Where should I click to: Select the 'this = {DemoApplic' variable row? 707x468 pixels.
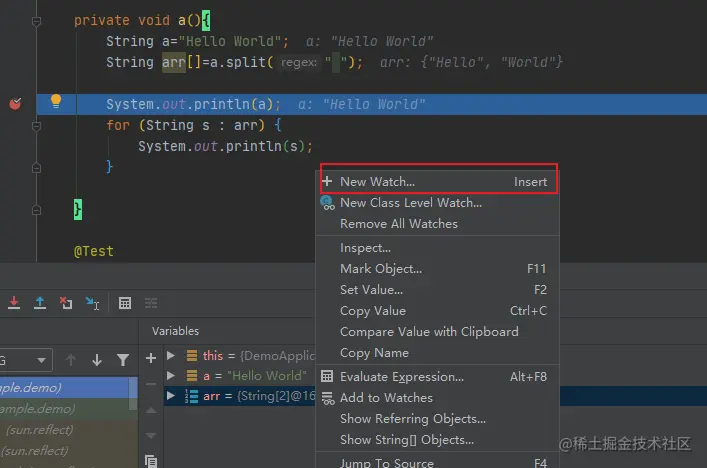tap(239, 355)
